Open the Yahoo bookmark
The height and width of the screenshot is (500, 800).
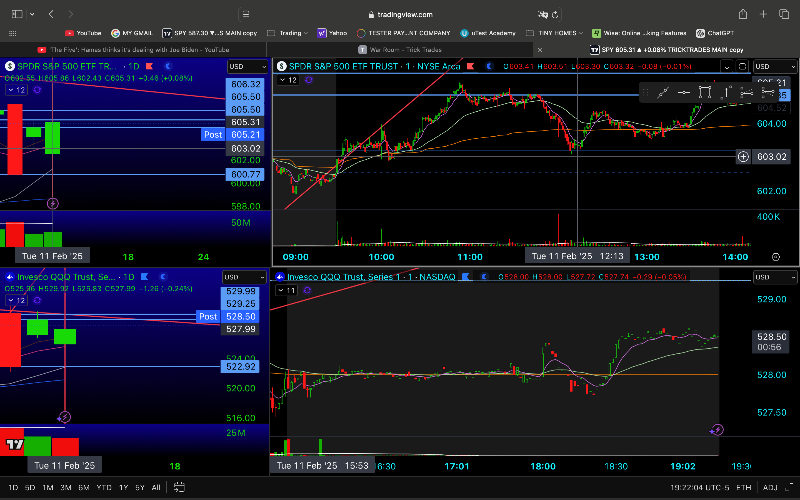[x=332, y=33]
